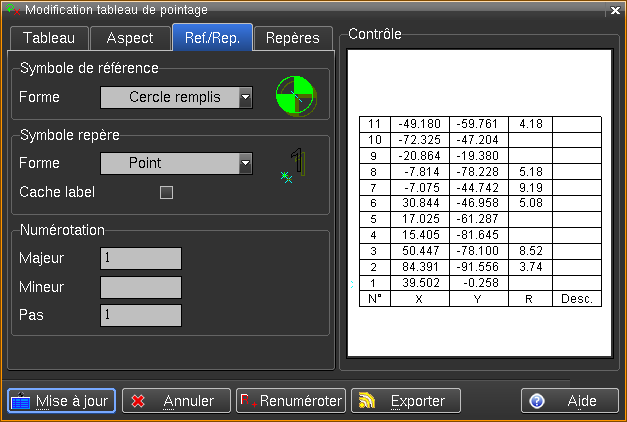627x422 pixels.
Task: Select the Repères tab
Action: pyautogui.click(x=292, y=38)
